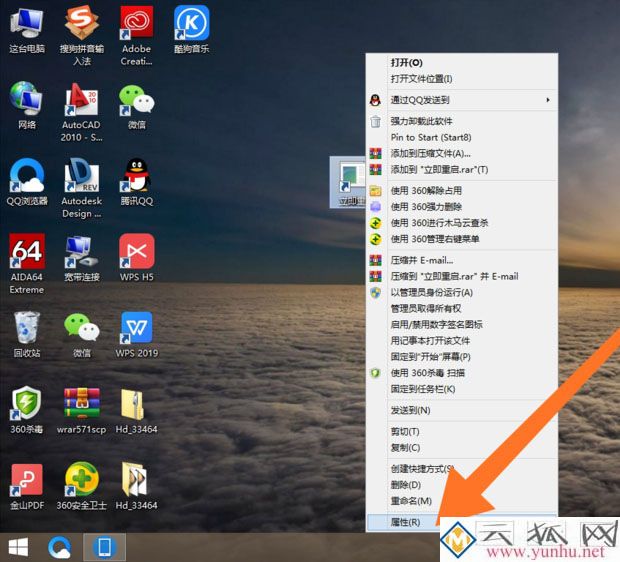
Task: Choose 强力卸载此软件 menu entry
Action: point(462,121)
